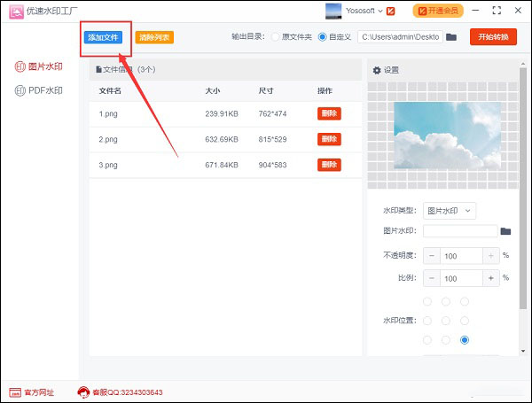Browse output folder via folder icon
Image resolution: width=532 pixels, height=403 pixels.
pos(451,37)
